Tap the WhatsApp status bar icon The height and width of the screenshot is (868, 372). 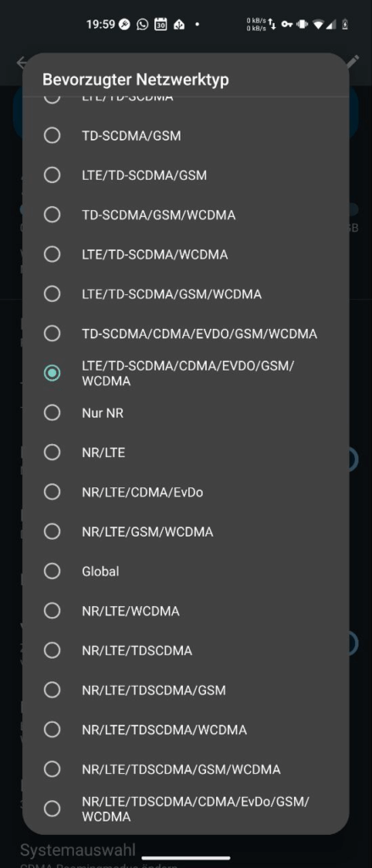142,25
